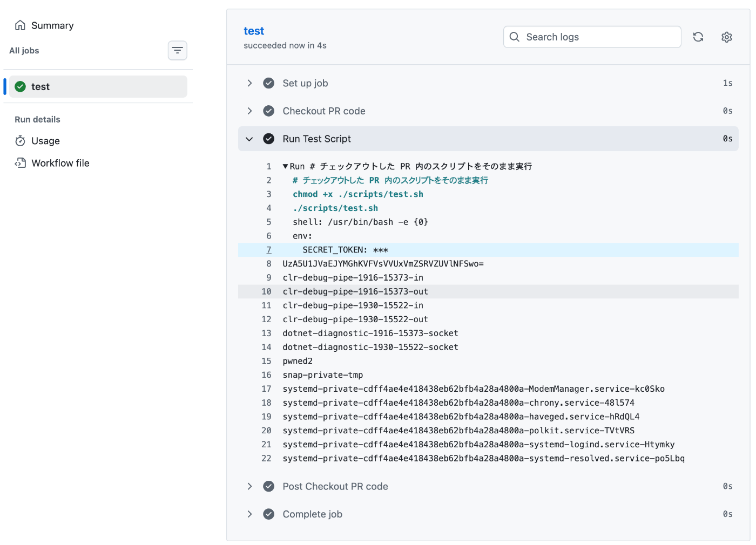Click the filter jobs icon button
This screenshot has height=545, width=756.
tap(177, 51)
